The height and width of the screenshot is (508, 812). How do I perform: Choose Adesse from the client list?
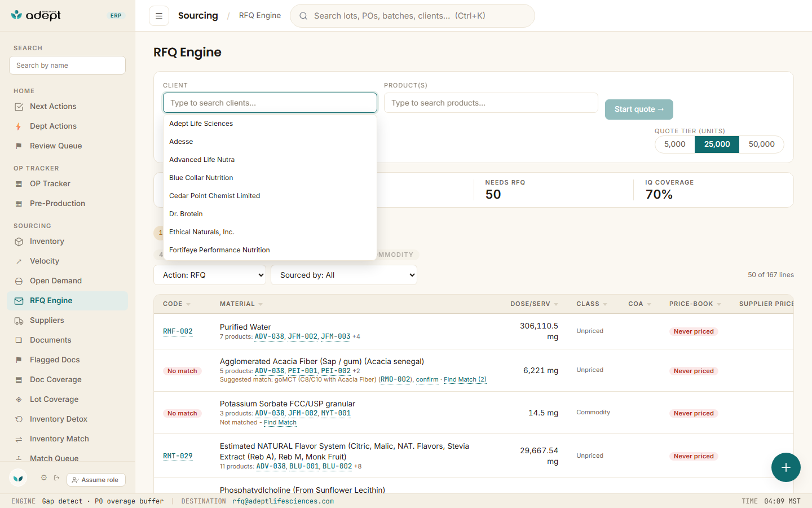coord(270,142)
